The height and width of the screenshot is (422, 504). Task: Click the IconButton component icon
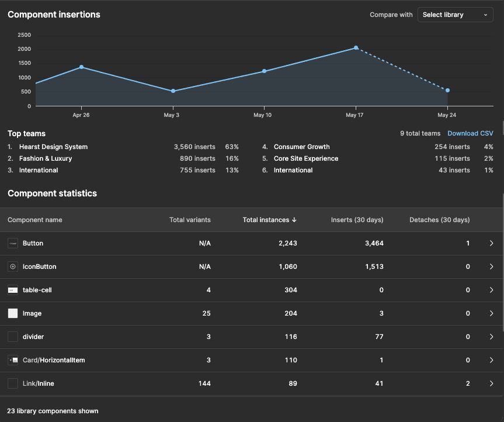pos(13,266)
